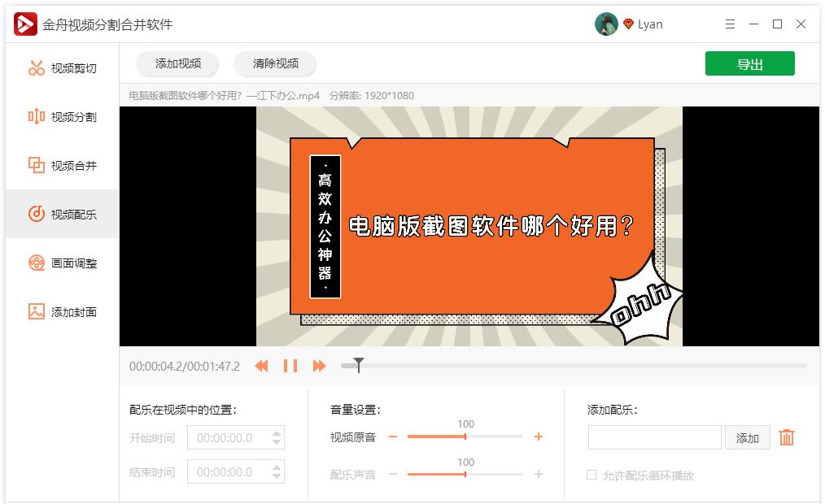Click the 添加配乐 input field
The height and width of the screenshot is (504, 825).
[655, 437]
